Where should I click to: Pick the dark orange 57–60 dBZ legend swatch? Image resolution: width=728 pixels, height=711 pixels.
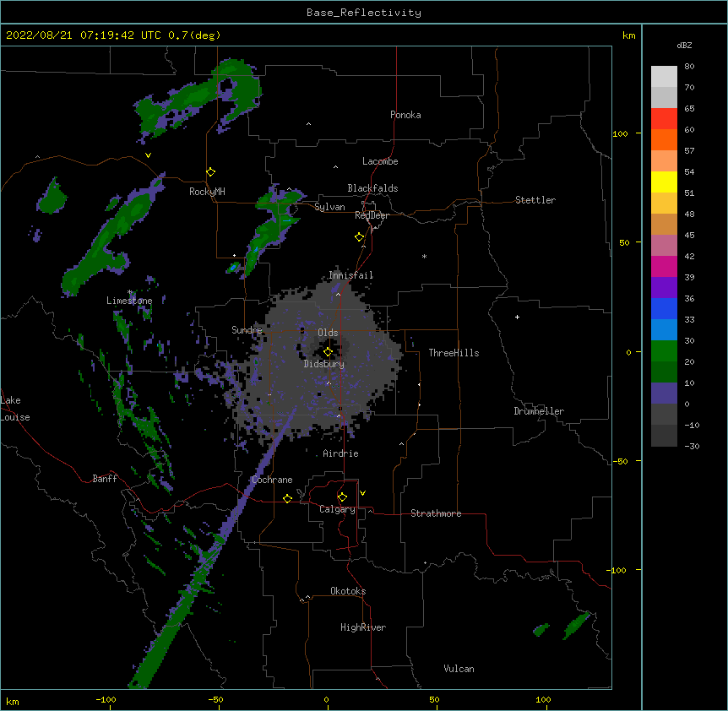tap(664, 139)
